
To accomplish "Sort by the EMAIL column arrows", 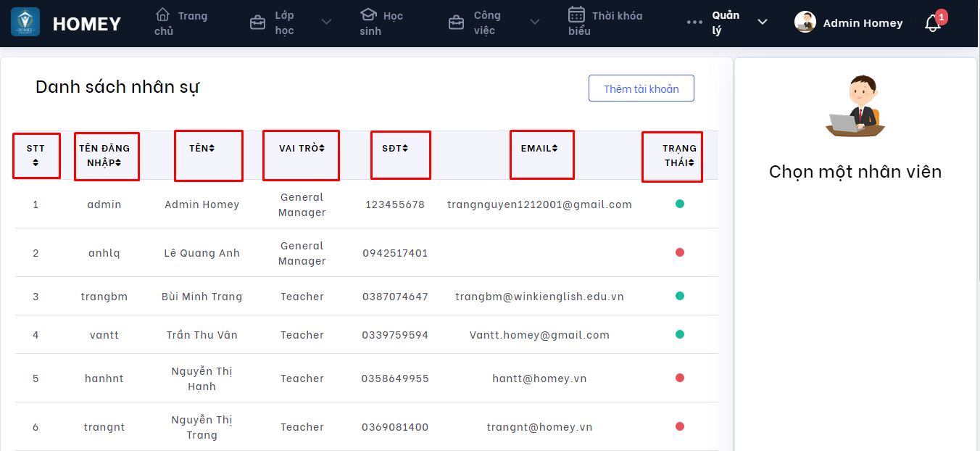I will 555,149.
